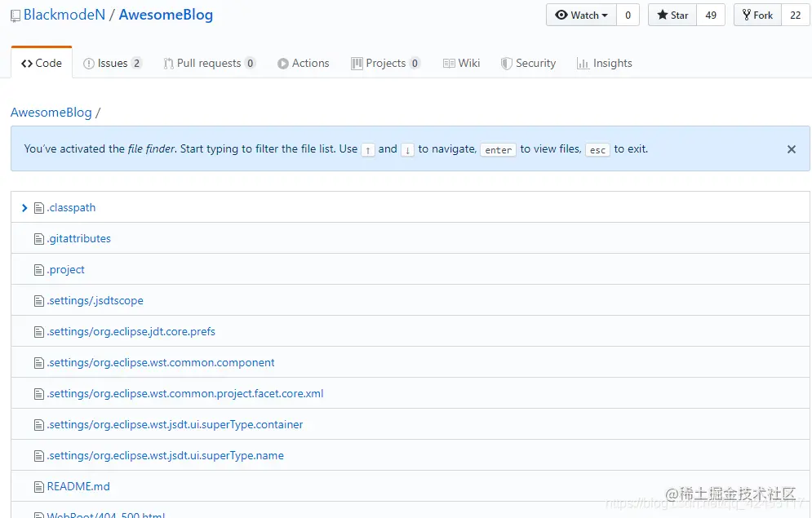Open .settings/.jsdtscope file
The image size is (812, 518).
(x=95, y=301)
